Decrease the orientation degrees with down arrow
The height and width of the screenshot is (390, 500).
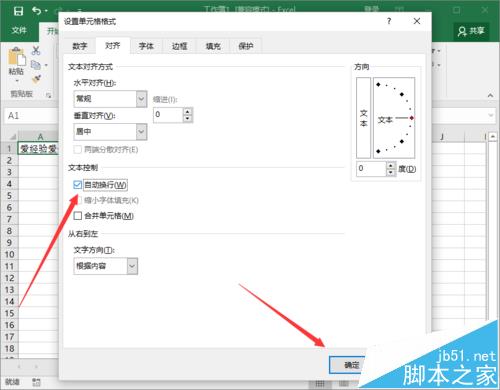(x=391, y=172)
